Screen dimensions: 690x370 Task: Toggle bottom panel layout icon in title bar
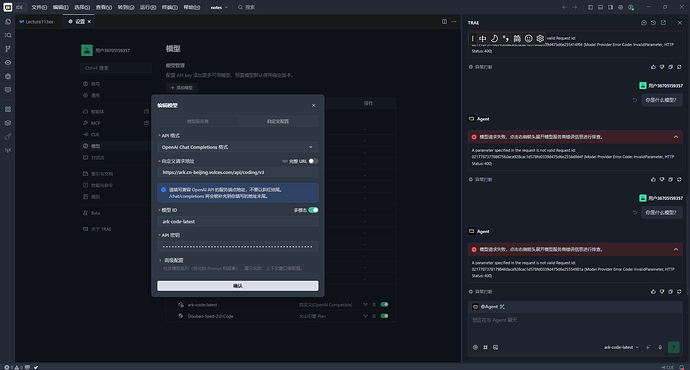[600, 7]
